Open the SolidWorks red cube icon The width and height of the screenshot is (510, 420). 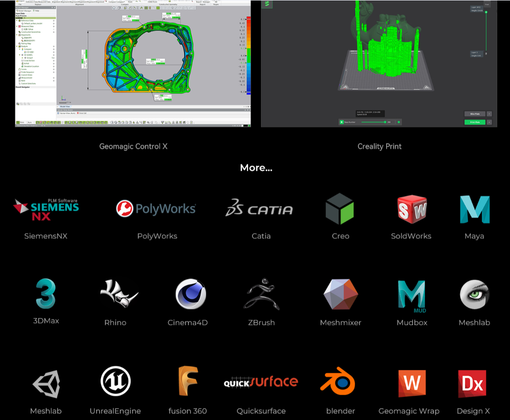[x=411, y=209]
